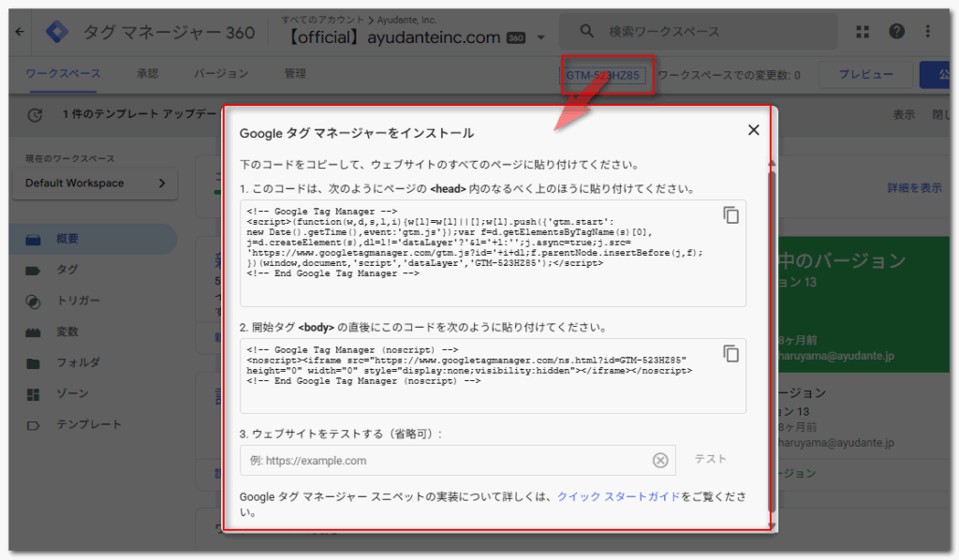Viewport: 959px width, 560px height.
Task: Expand the ayudanteinc.com container dropdown
Action: [x=541, y=38]
